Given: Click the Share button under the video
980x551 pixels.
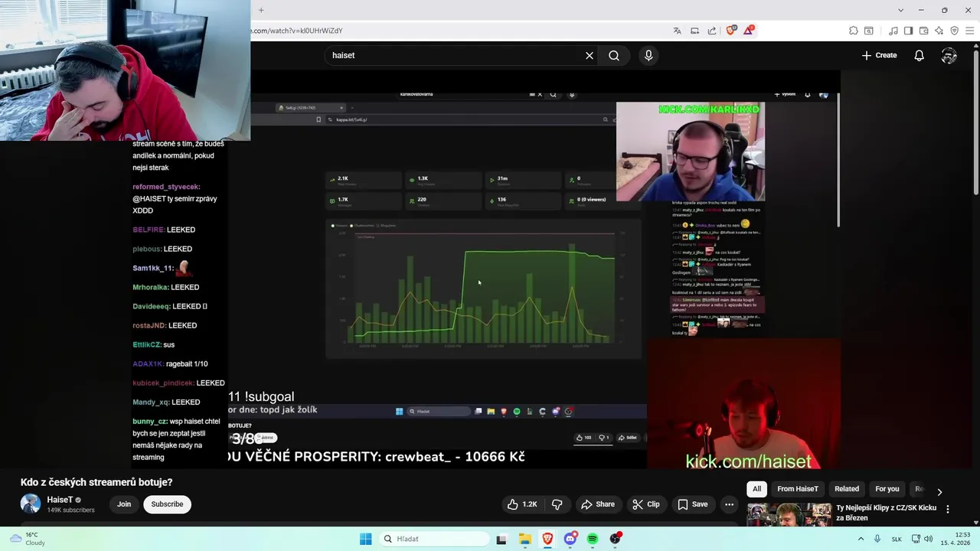Looking at the screenshot, I should coord(598,504).
